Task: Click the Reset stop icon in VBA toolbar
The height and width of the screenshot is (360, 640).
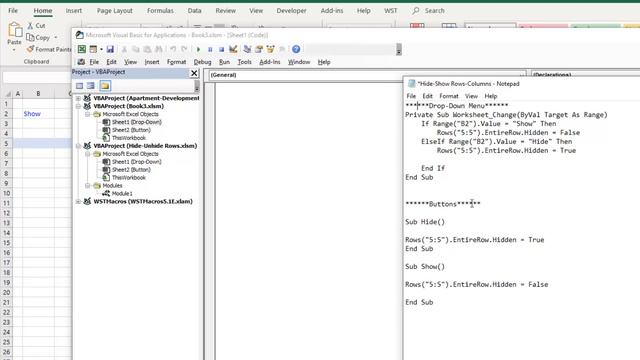Action: [221, 49]
